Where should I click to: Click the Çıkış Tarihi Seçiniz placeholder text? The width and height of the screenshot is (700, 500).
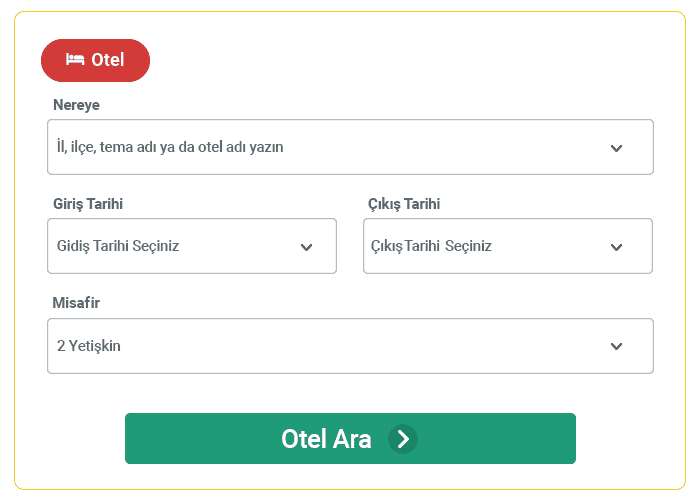[x=431, y=246]
